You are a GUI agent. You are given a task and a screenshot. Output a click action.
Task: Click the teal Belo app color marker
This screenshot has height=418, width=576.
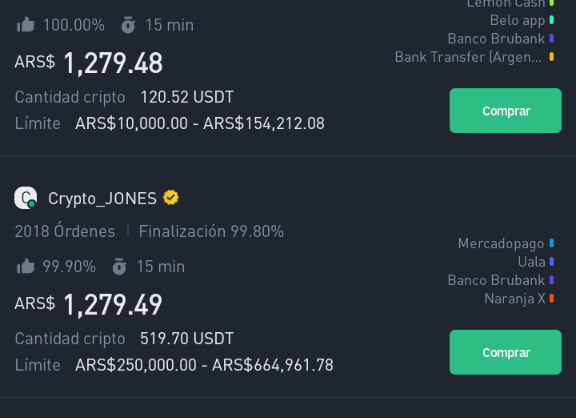coord(551,20)
